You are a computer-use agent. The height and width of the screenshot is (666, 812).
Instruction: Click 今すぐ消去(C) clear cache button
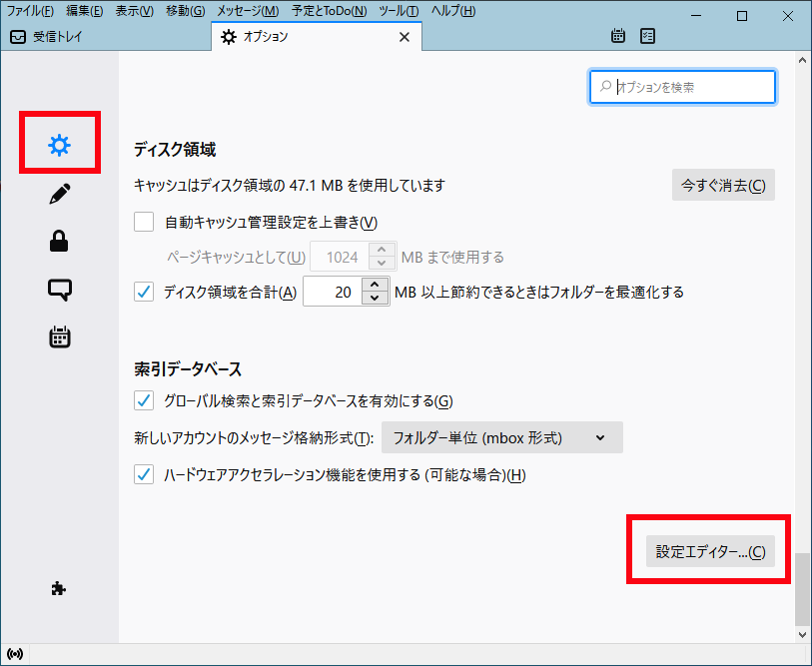pyautogui.click(x=723, y=185)
